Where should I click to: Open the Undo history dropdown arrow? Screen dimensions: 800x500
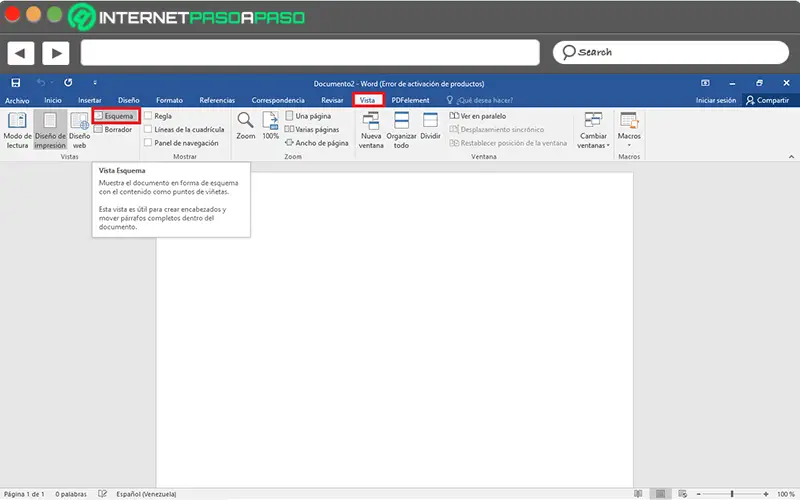point(52,83)
